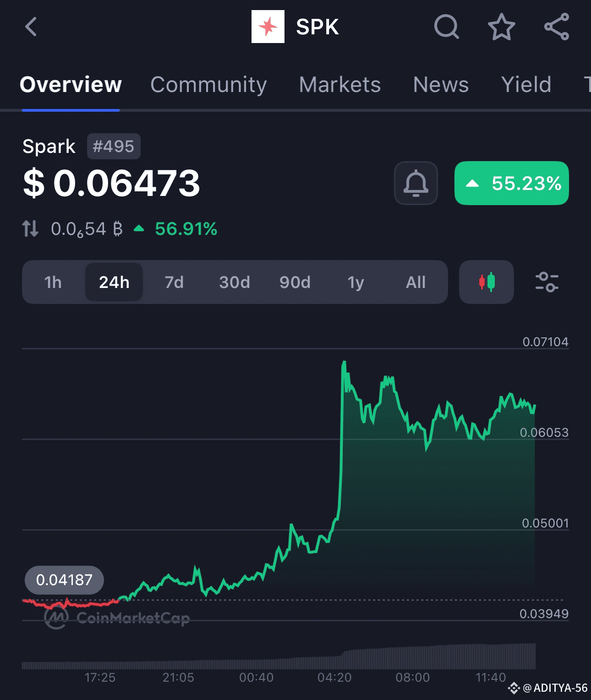Open the Yield tab
This screenshot has width=591, height=700.
click(x=526, y=85)
